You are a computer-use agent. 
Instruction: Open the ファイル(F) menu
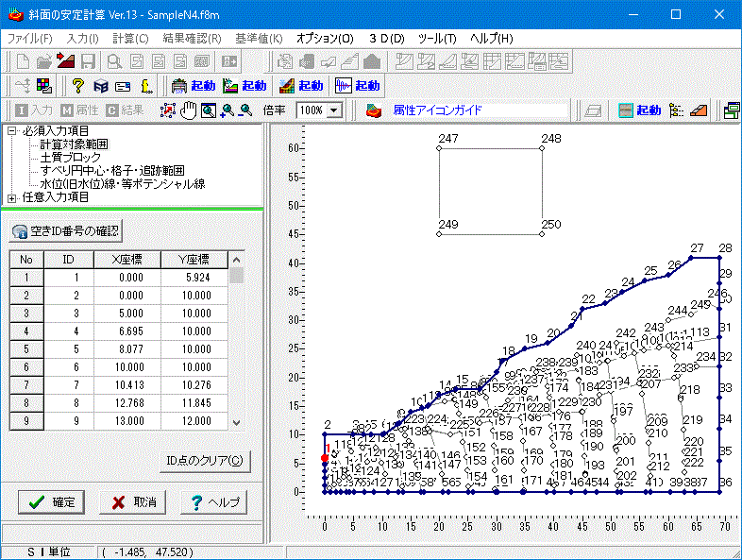[x=30, y=39]
